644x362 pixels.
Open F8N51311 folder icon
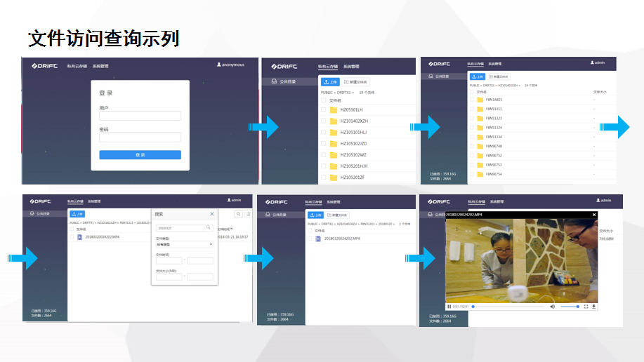(480, 109)
